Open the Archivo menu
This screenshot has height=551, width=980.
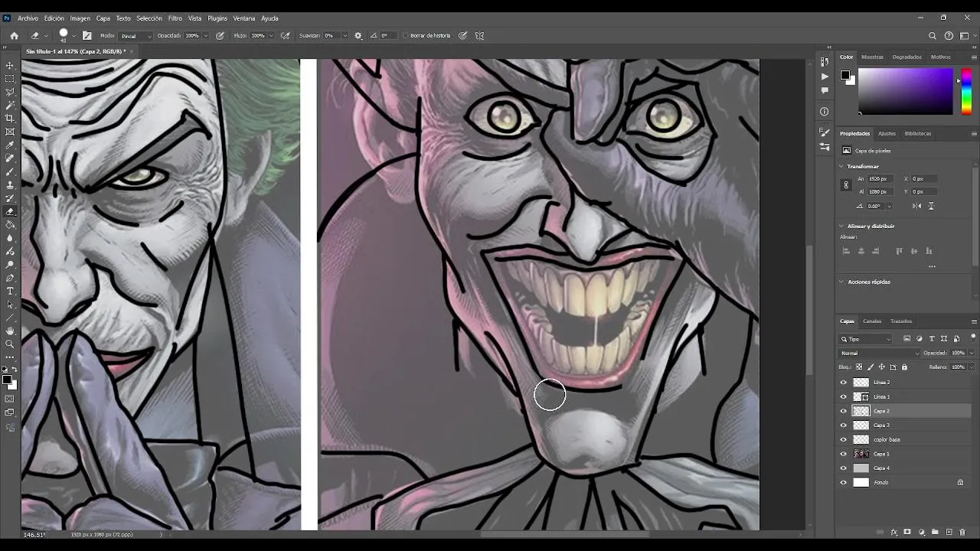point(28,18)
